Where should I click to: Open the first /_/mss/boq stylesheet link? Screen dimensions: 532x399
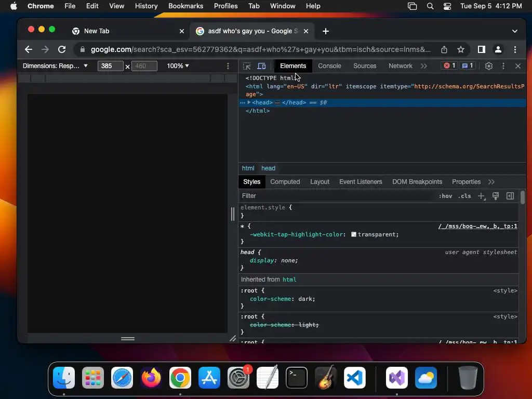pos(478,227)
